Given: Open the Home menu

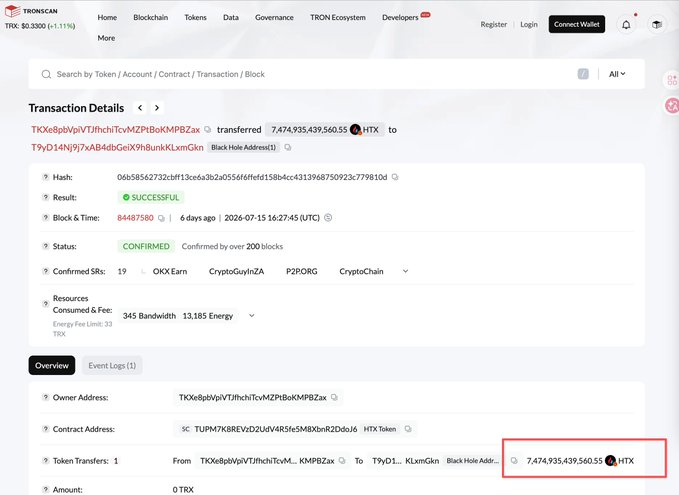Looking at the screenshot, I should 107,17.
